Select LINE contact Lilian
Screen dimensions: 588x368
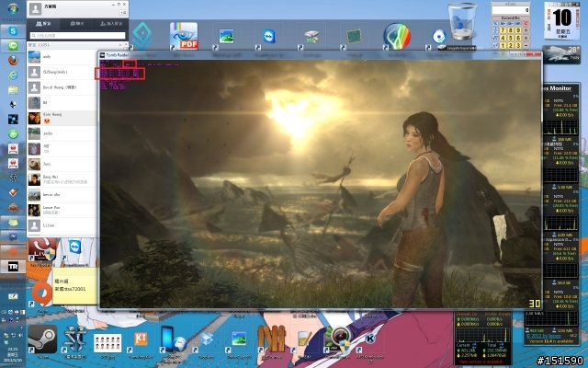click(62, 225)
